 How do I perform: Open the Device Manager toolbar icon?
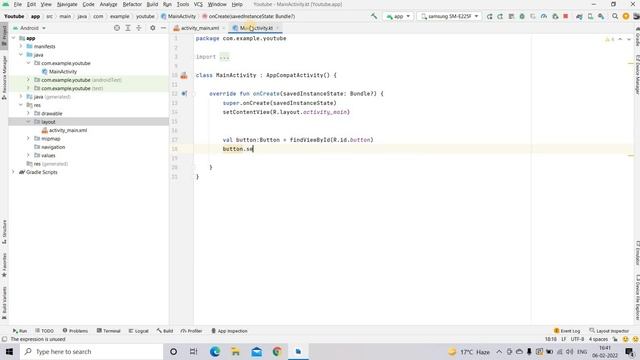point(590,16)
